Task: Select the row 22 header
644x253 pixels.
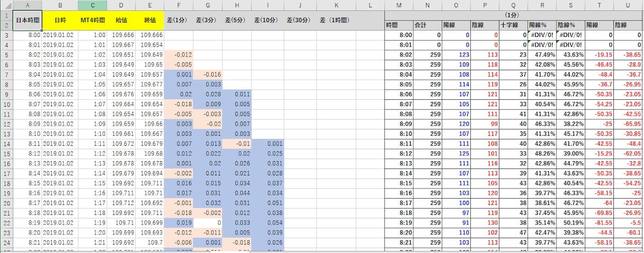Action: (6, 223)
